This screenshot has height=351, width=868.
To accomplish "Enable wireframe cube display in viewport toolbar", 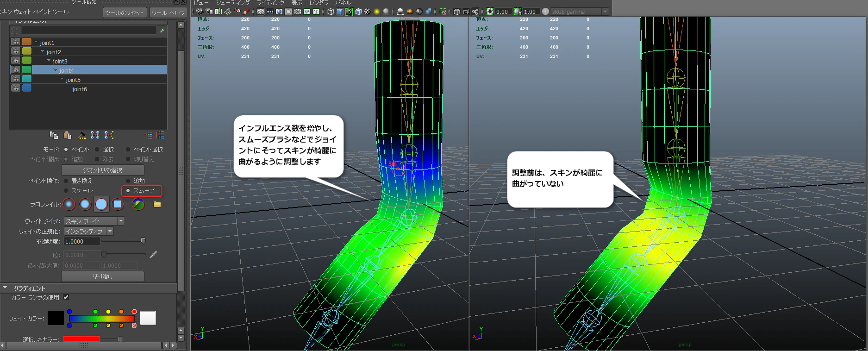I will pyautogui.click(x=331, y=12).
